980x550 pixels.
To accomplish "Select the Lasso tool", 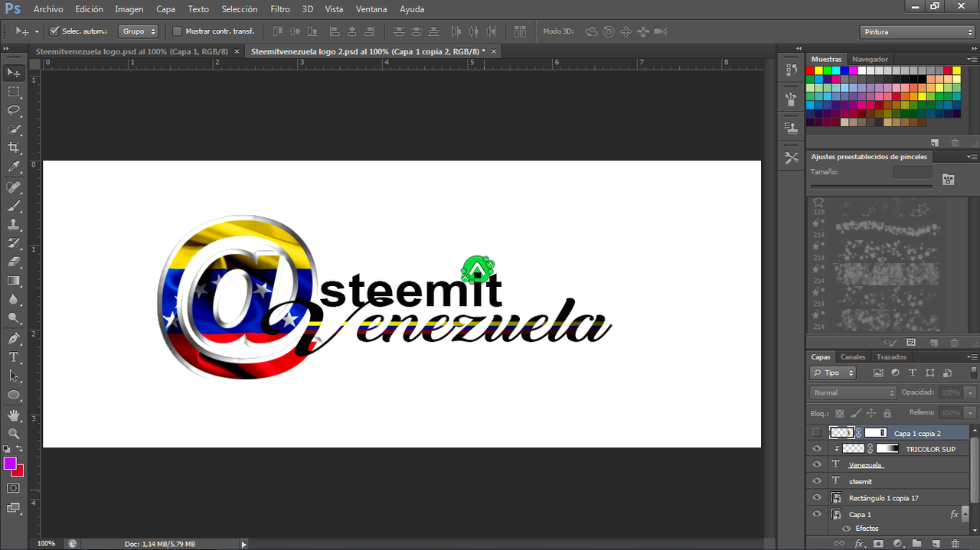I will coord(14,110).
